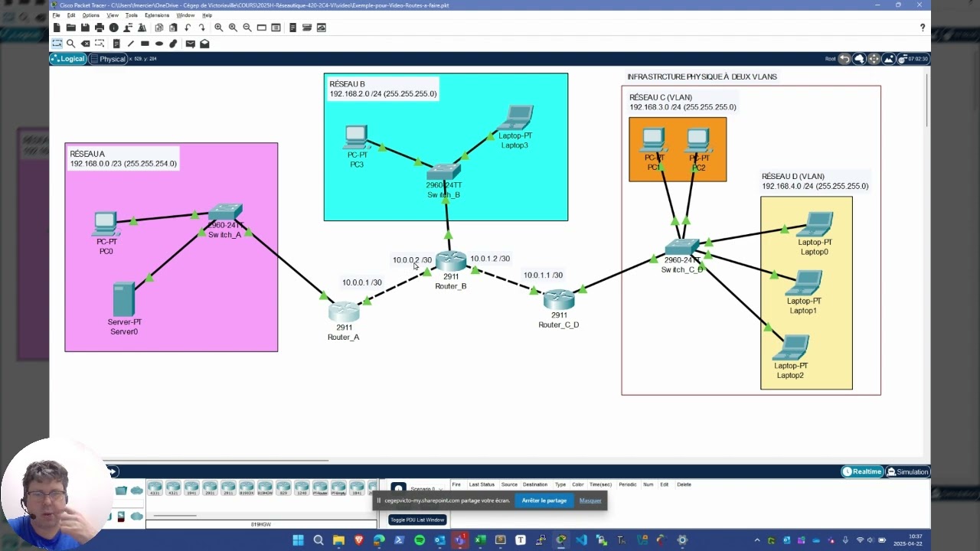This screenshot has width=980, height=551.
Task: Open File Explorer from taskbar
Action: tap(338, 540)
